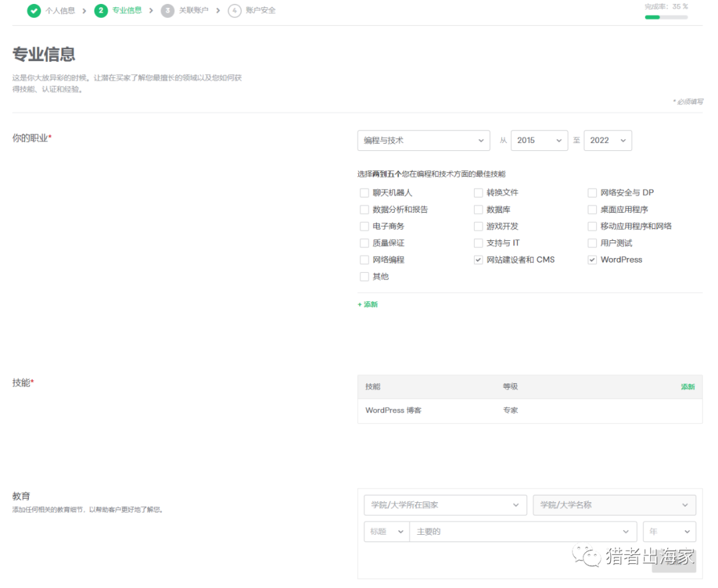Go to the 关联账户 step

193,11
